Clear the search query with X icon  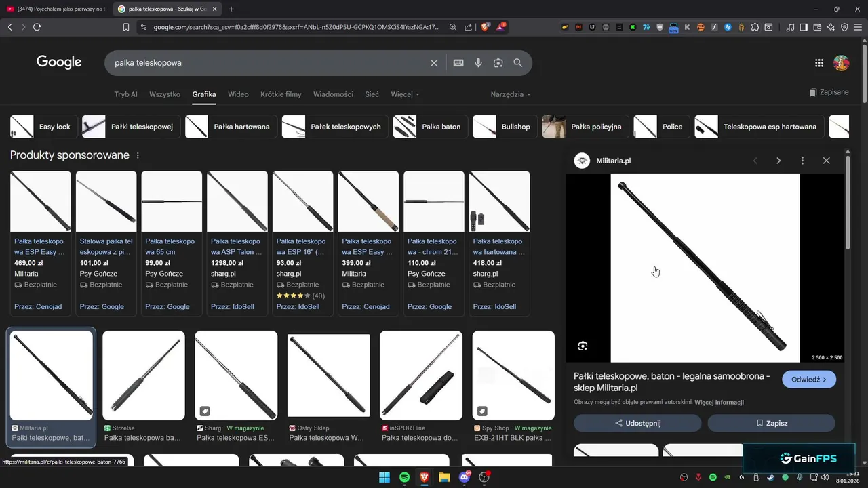click(434, 63)
